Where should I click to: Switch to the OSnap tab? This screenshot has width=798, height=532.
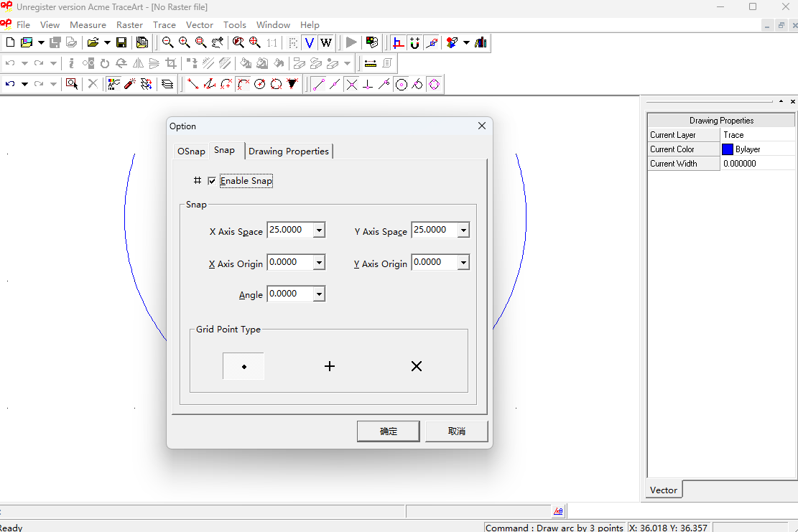[191, 151]
